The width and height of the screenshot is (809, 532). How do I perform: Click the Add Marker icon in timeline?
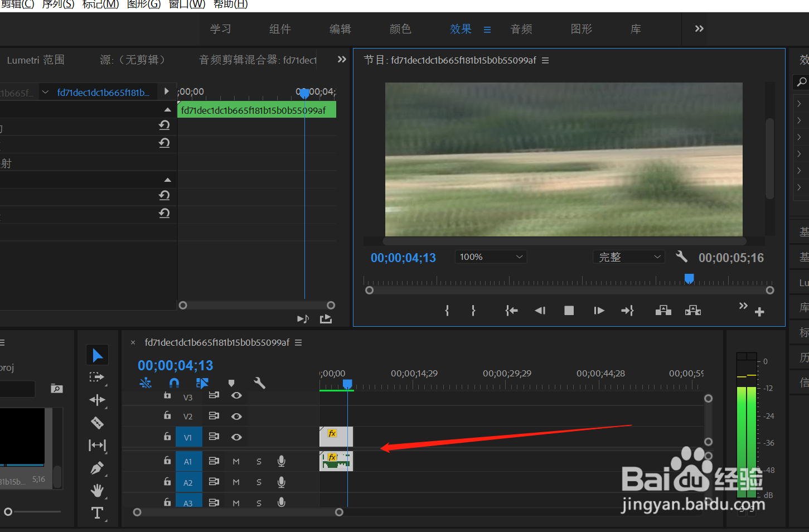[231, 383]
